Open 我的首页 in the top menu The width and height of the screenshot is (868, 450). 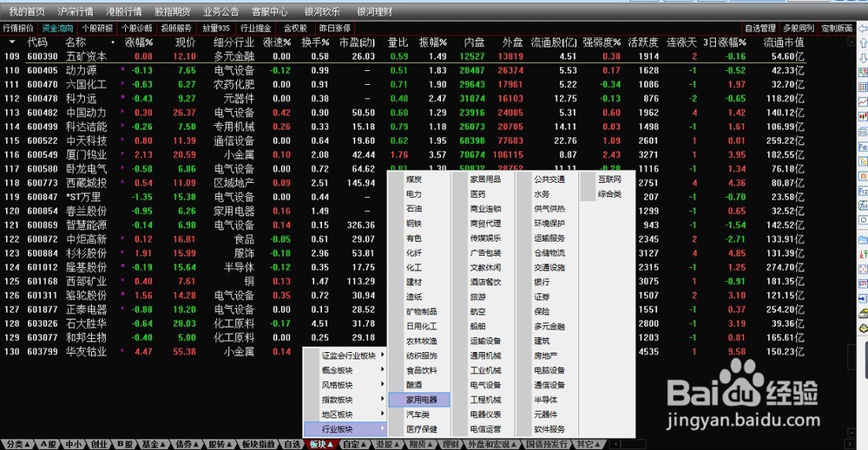27,11
